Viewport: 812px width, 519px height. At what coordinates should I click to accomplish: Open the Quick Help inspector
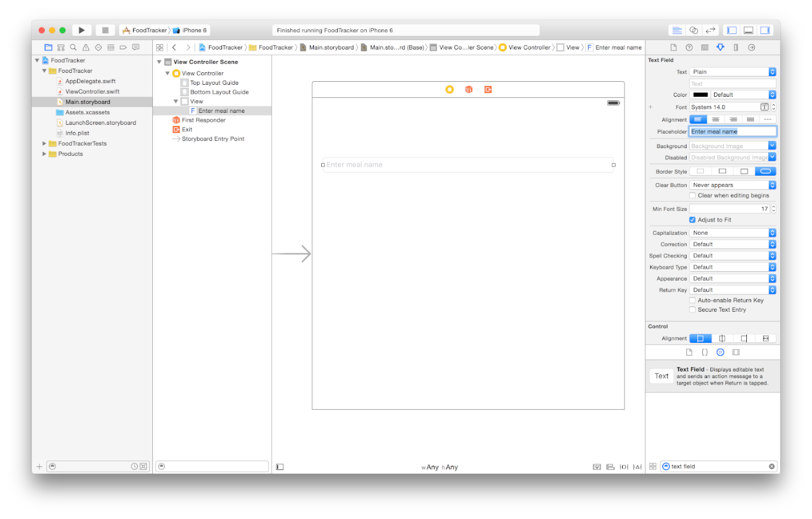(x=689, y=47)
